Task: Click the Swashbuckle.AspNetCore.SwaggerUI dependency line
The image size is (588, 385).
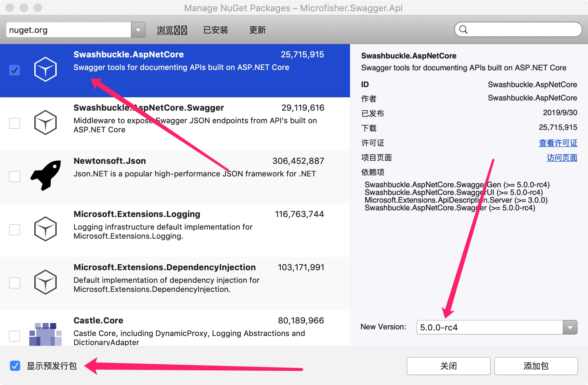Action: pos(454,192)
